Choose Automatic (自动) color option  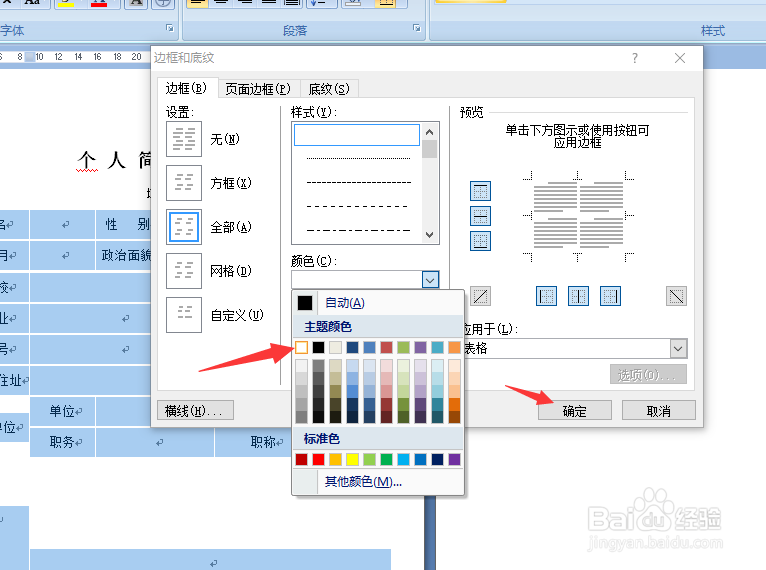pyautogui.click(x=378, y=303)
